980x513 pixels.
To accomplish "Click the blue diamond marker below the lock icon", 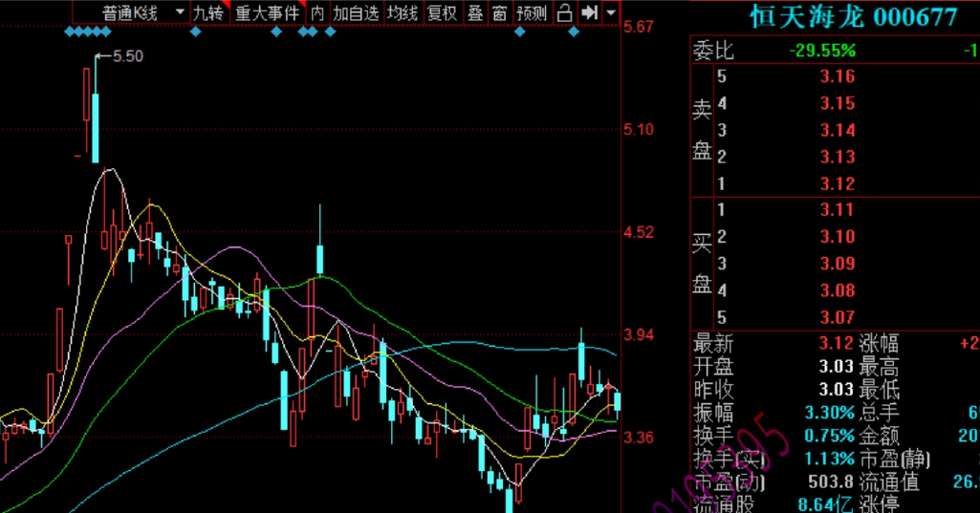I will point(574,32).
